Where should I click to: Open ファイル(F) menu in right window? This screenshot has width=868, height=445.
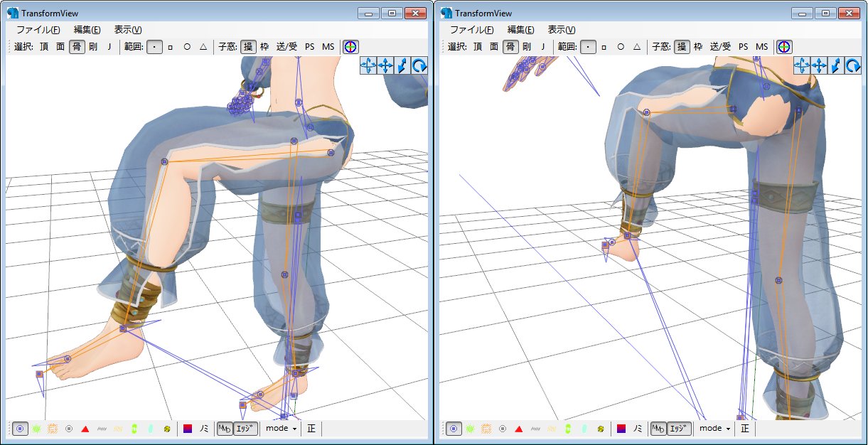pos(472,30)
